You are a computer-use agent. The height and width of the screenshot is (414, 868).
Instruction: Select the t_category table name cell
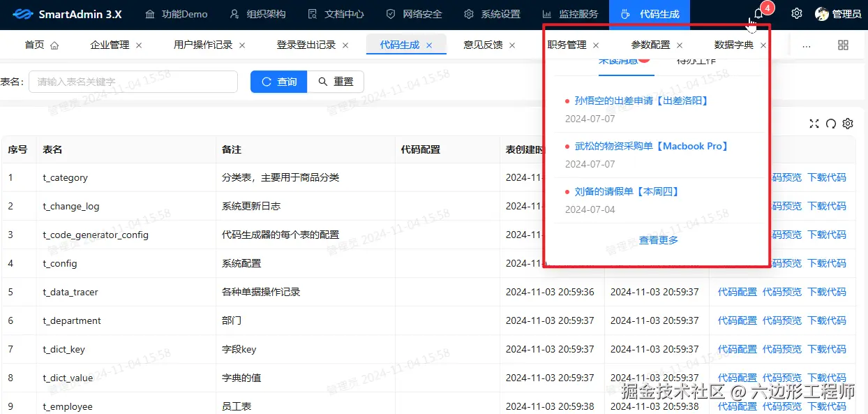126,177
